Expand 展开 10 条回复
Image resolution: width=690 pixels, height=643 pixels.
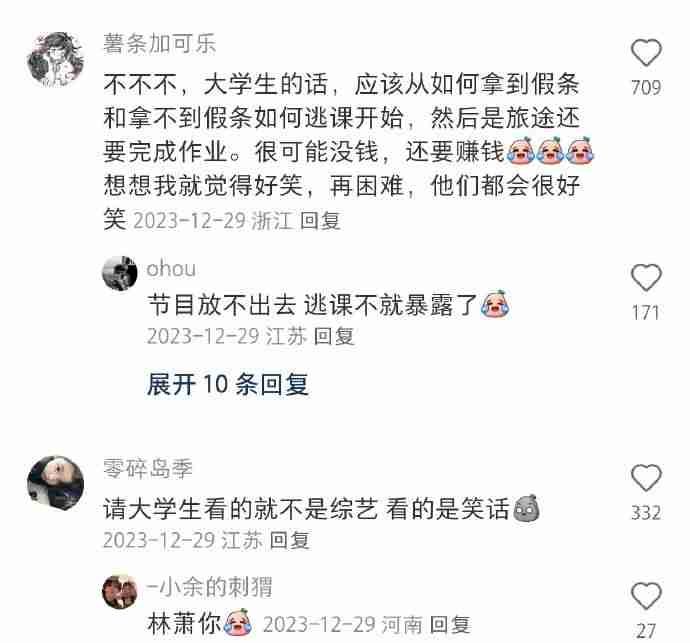[x=228, y=384]
